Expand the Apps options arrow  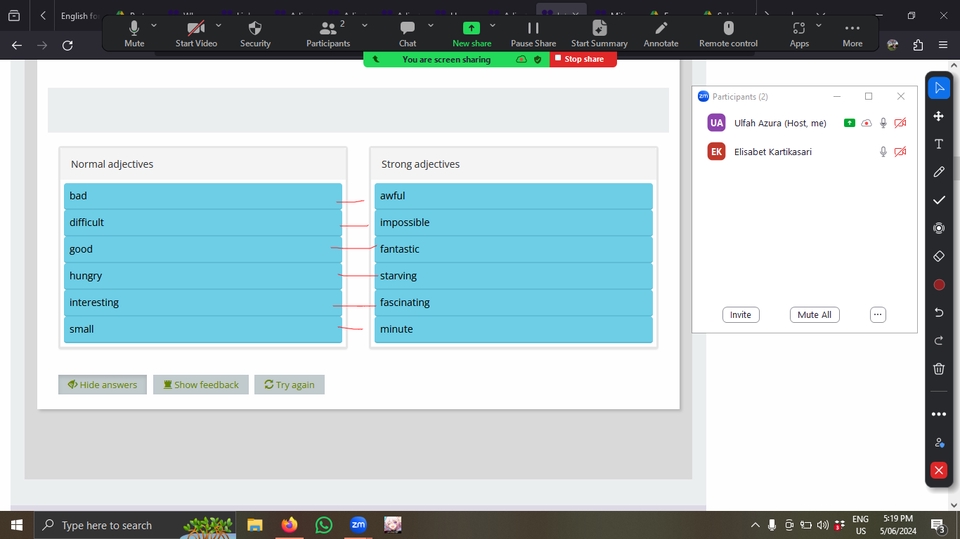819,26
